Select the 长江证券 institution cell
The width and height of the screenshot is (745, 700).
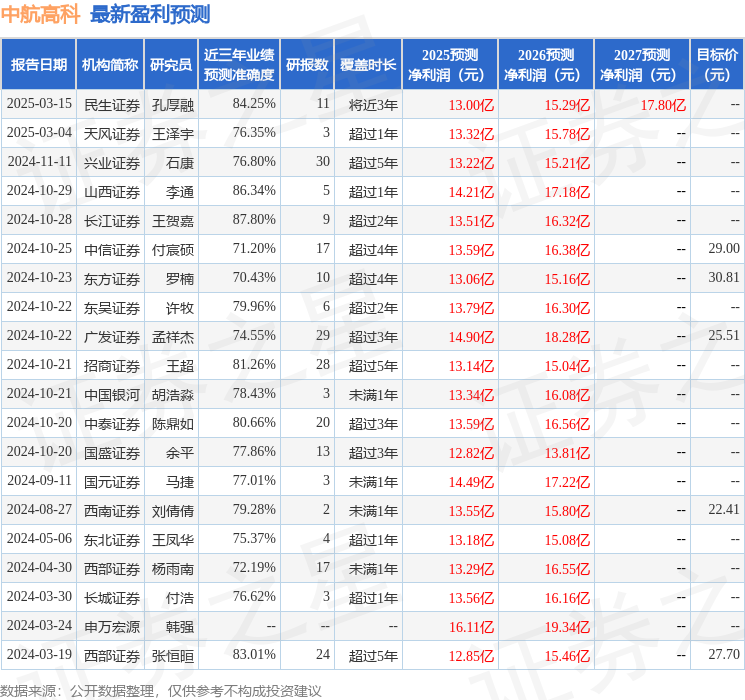[112, 221]
